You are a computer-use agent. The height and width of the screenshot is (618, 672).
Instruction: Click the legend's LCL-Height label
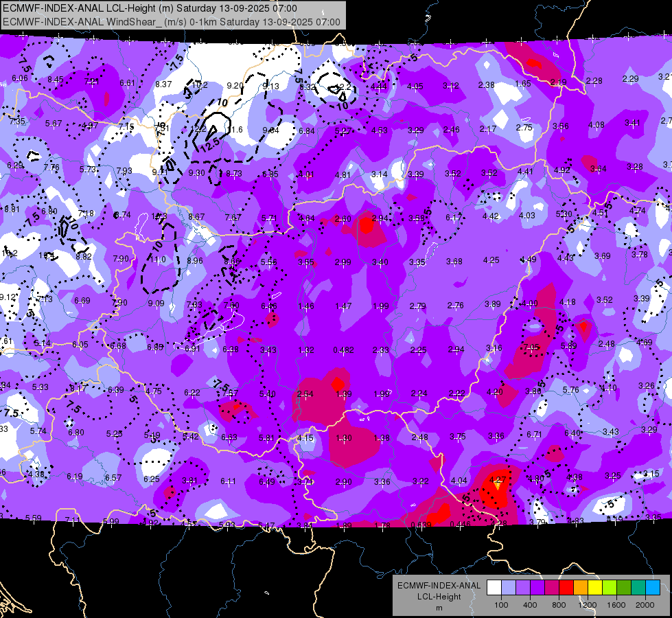point(439,597)
